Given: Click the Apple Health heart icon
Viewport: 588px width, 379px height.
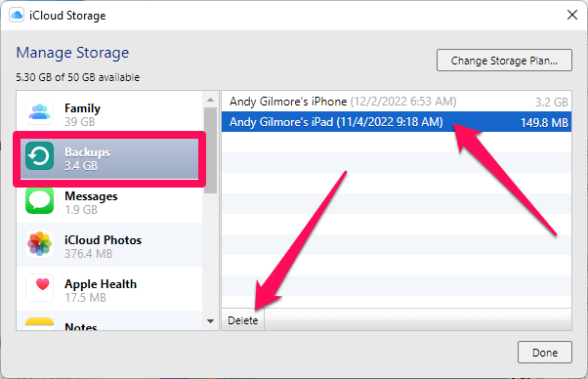Looking at the screenshot, I should 39,287.
